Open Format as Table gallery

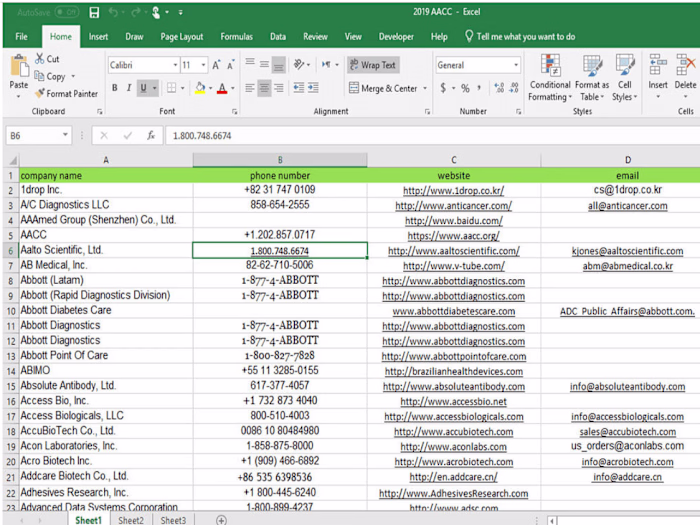592,78
